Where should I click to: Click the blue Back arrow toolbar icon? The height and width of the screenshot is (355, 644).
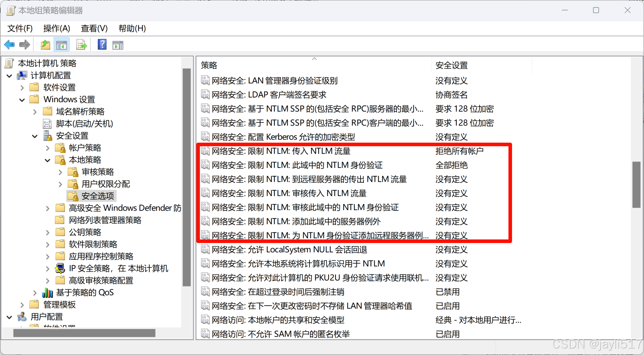tap(10, 45)
